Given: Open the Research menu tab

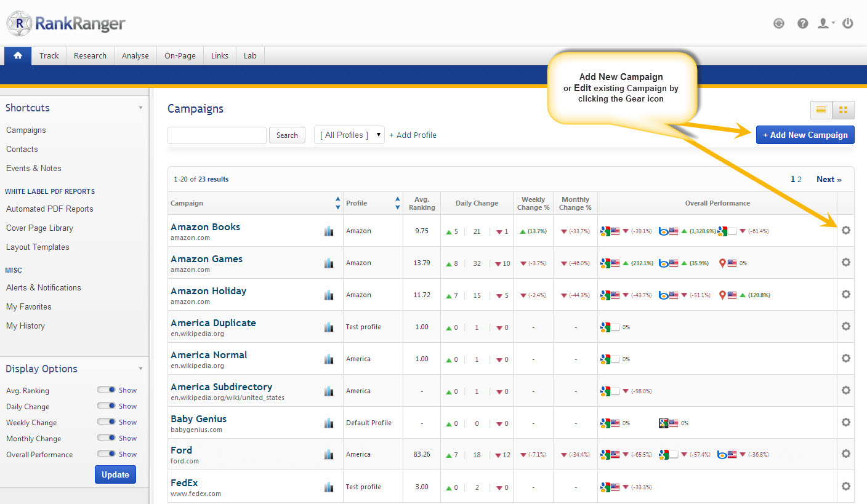Looking at the screenshot, I should click(90, 55).
